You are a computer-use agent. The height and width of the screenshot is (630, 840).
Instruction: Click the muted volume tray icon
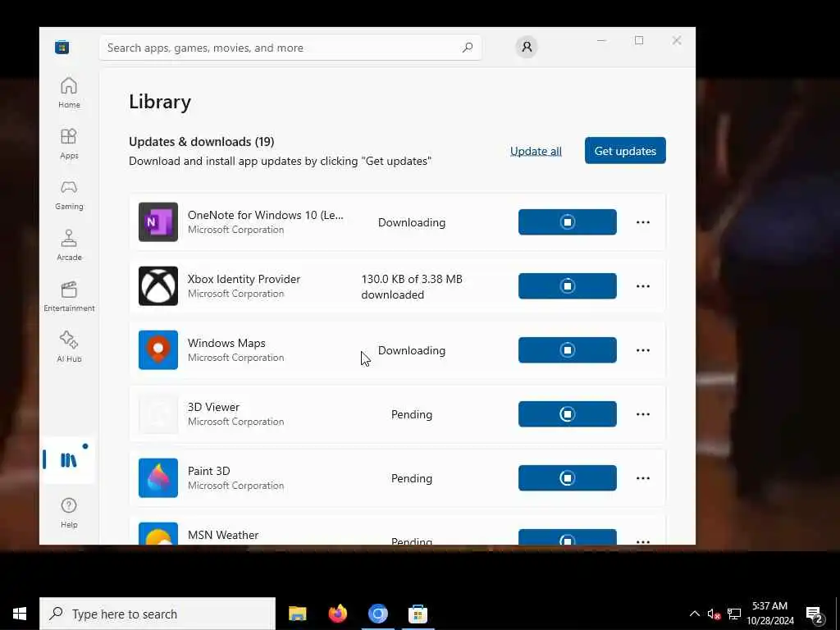(714, 614)
